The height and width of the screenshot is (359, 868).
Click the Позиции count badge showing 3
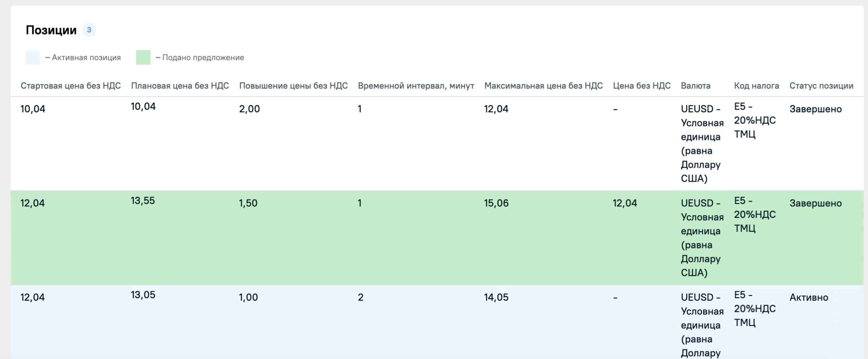(89, 30)
